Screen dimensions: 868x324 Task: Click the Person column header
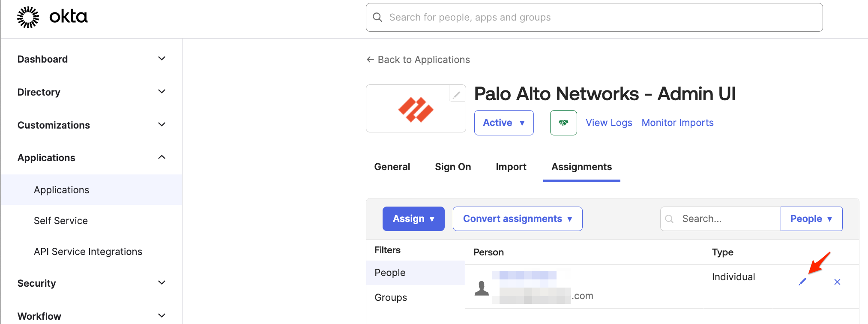coord(488,252)
